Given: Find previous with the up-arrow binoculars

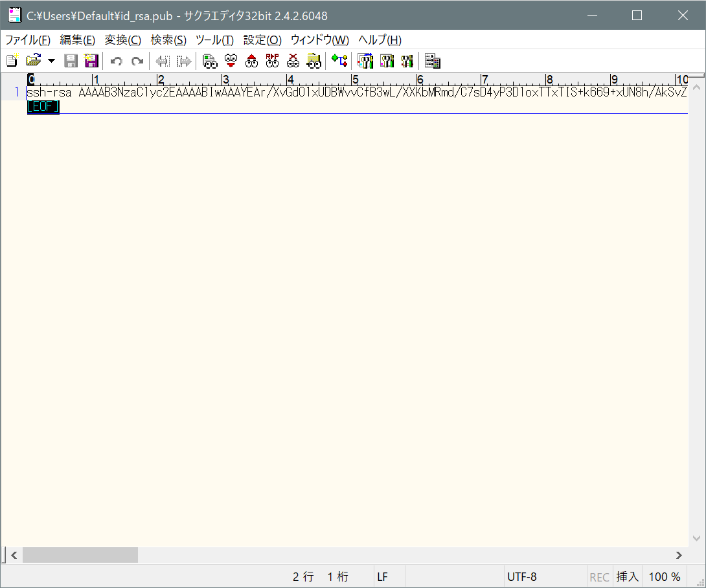Looking at the screenshot, I should point(252,61).
